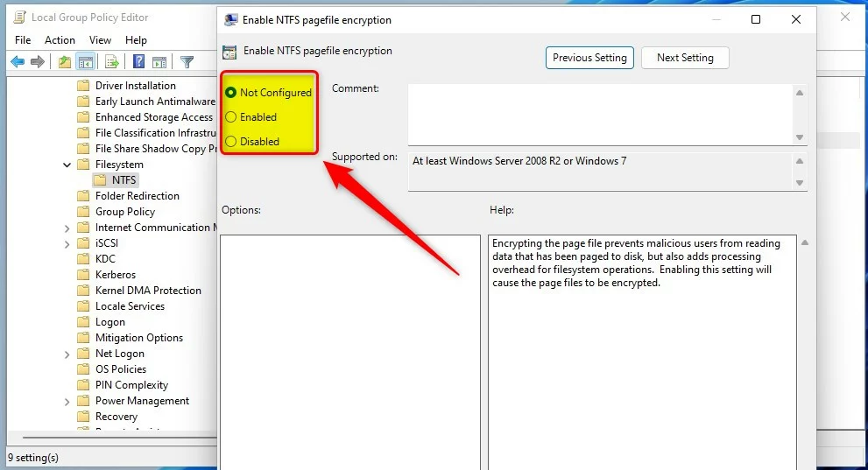This screenshot has width=868, height=470.
Task: Click the folder icon next to Filesystem
Action: tap(83, 165)
